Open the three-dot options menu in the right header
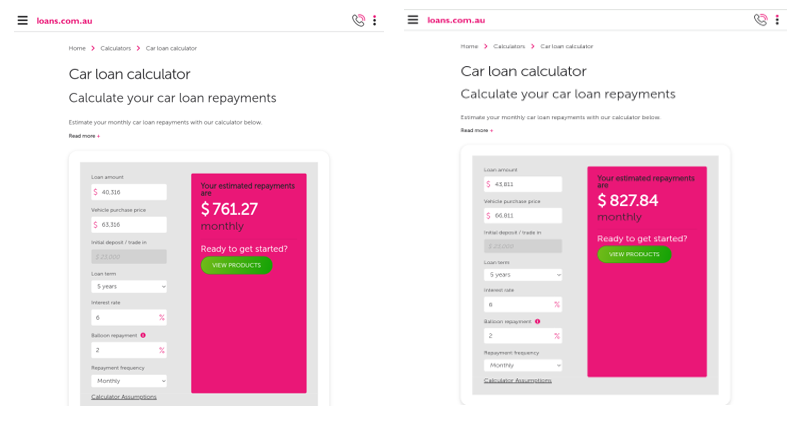The width and height of the screenshot is (799, 421). click(777, 19)
